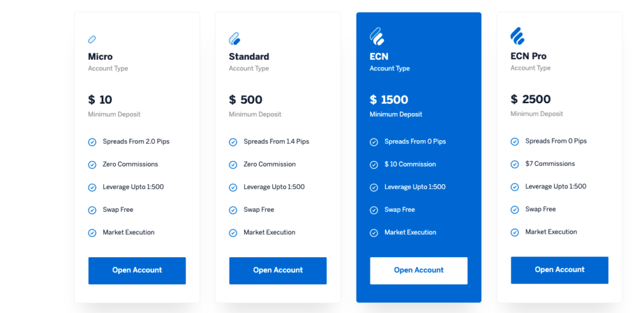Viewport: 644px width, 313px height.
Task: Open Account for the ECN Pro plan
Action: tap(560, 270)
